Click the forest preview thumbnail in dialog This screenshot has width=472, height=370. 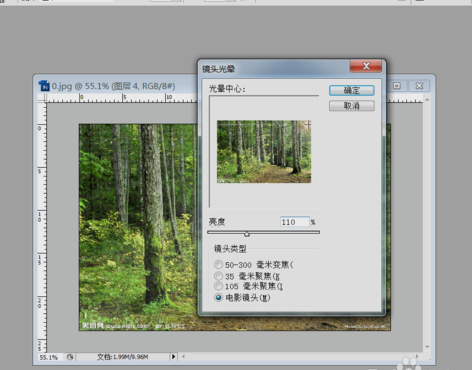click(264, 152)
